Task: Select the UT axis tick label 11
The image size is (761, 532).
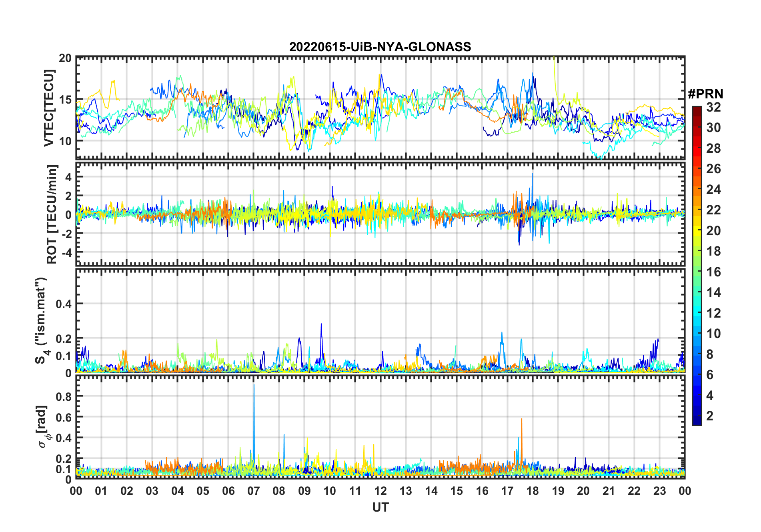Action: pos(355,491)
